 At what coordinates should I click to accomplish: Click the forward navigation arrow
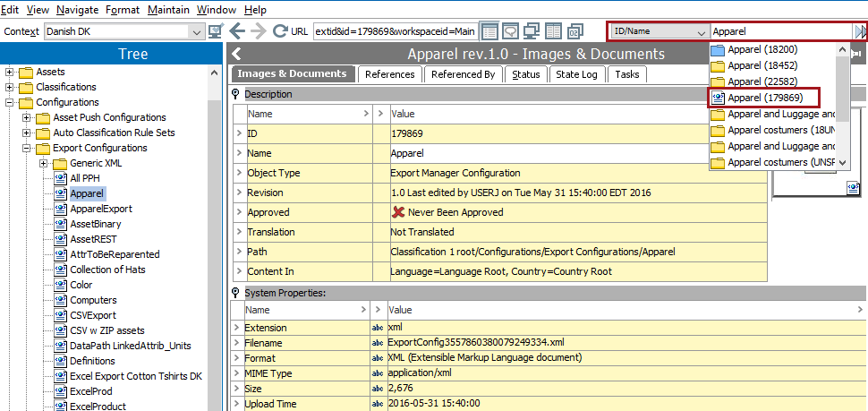259,31
